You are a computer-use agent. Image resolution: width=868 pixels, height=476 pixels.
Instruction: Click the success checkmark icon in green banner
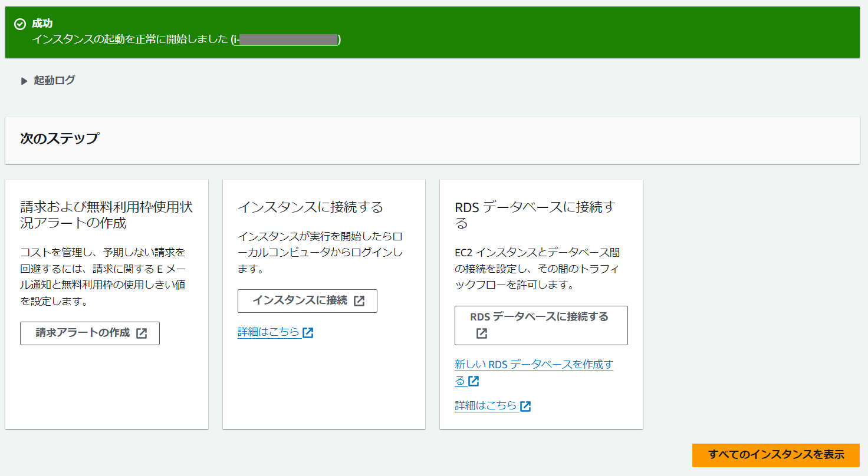pyautogui.click(x=20, y=24)
